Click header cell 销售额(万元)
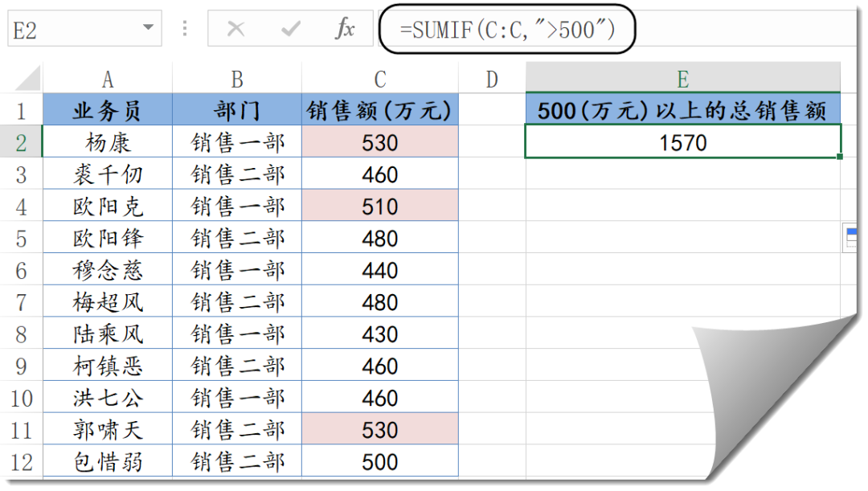The image size is (868, 491). (379, 110)
